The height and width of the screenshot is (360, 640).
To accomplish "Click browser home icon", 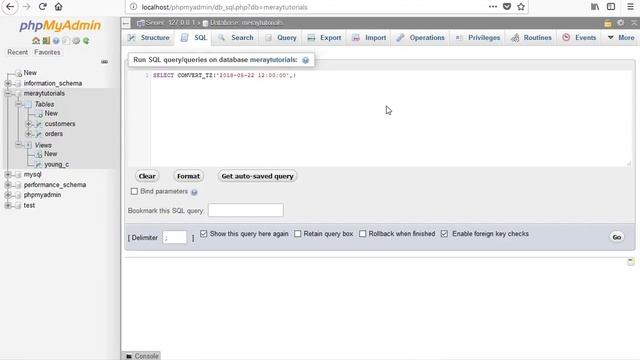I will pos(58,7).
